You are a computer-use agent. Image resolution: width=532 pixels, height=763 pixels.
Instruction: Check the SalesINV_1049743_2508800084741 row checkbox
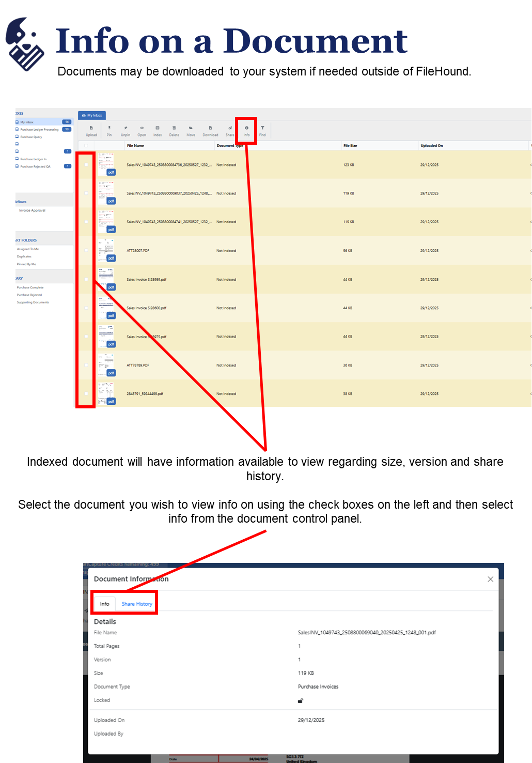[x=86, y=222]
